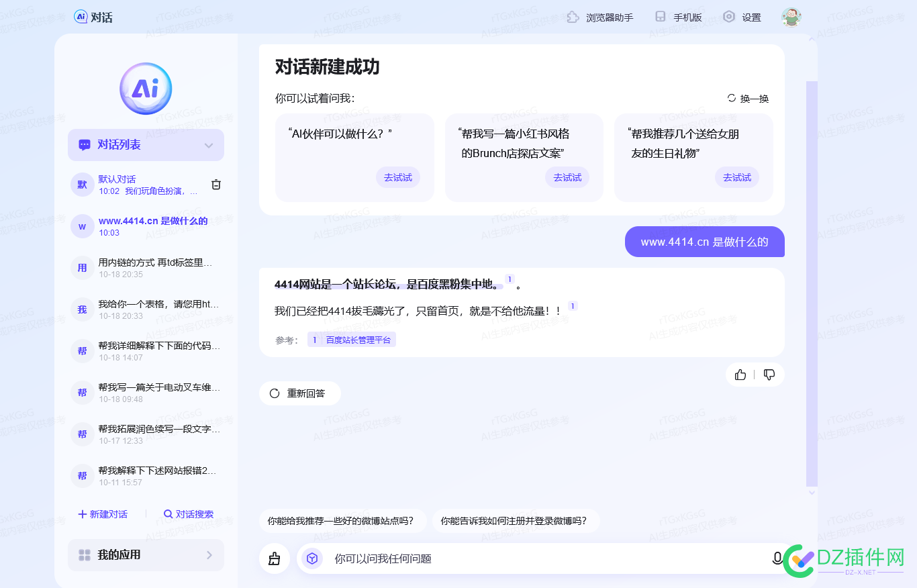Click thumbs down on the answer
Viewport: 917px width, 588px height.
pyautogui.click(x=769, y=375)
